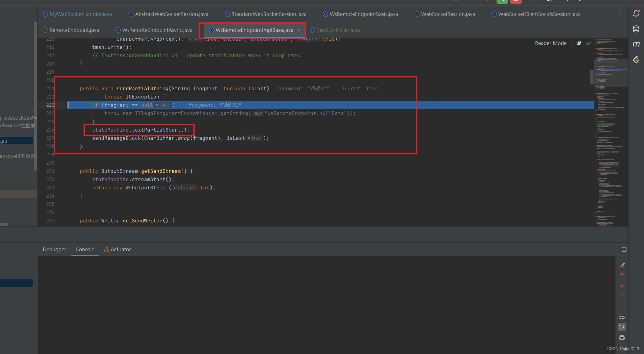
Task: Close the WsRemoteEndpointImplBase.java tab
Action: click(299, 30)
